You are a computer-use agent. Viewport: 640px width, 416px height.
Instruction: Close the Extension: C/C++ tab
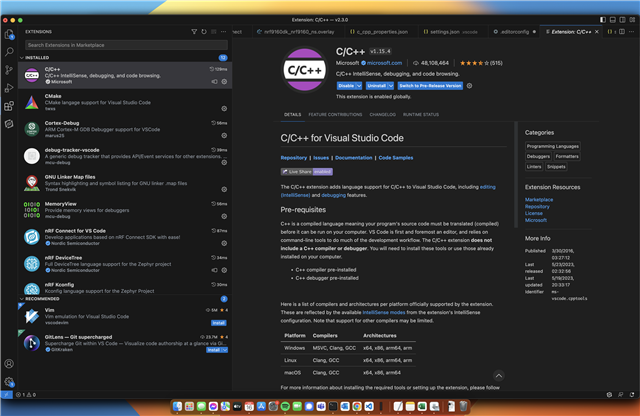597,32
